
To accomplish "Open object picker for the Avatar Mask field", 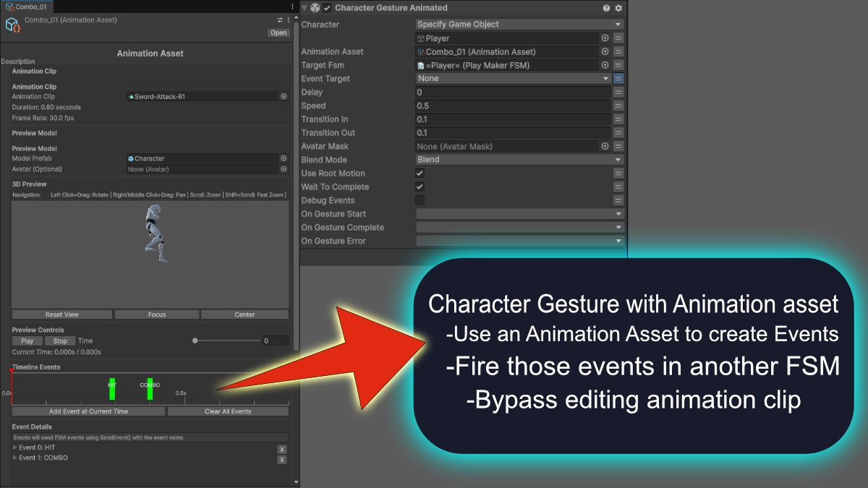I will click(x=605, y=146).
